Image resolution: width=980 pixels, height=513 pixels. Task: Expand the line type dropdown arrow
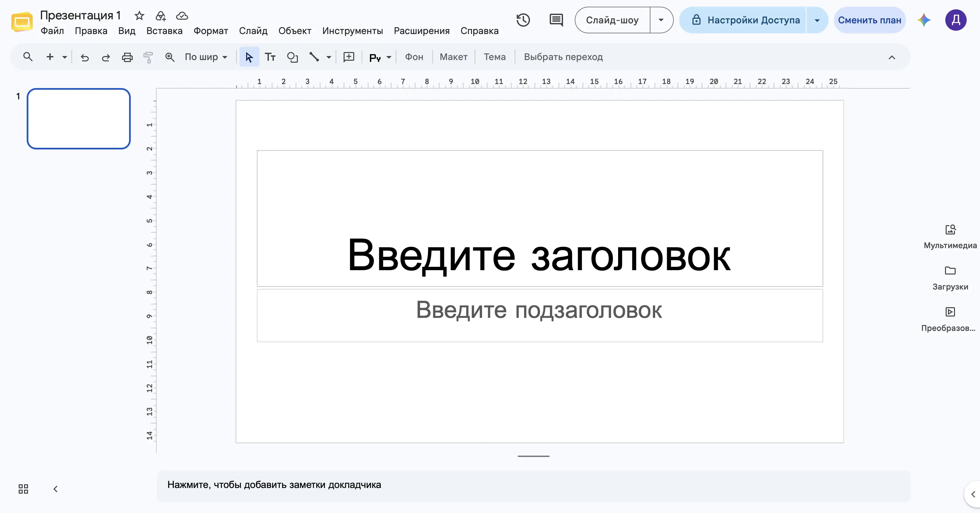(x=329, y=57)
